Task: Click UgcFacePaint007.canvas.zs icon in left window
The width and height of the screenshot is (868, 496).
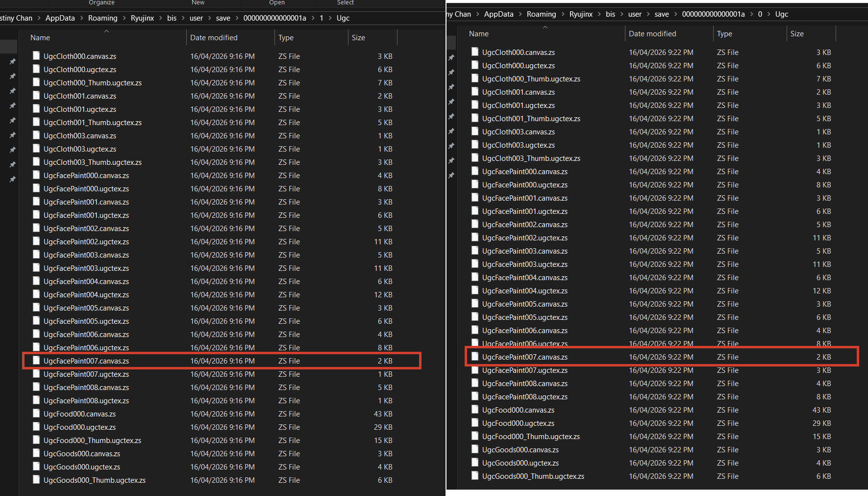Action: pos(36,360)
